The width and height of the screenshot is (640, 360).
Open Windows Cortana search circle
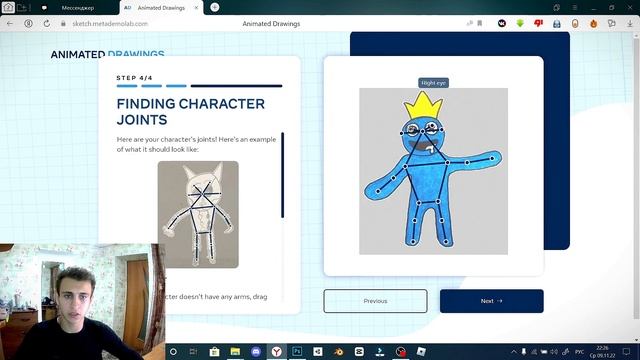[x=173, y=351]
